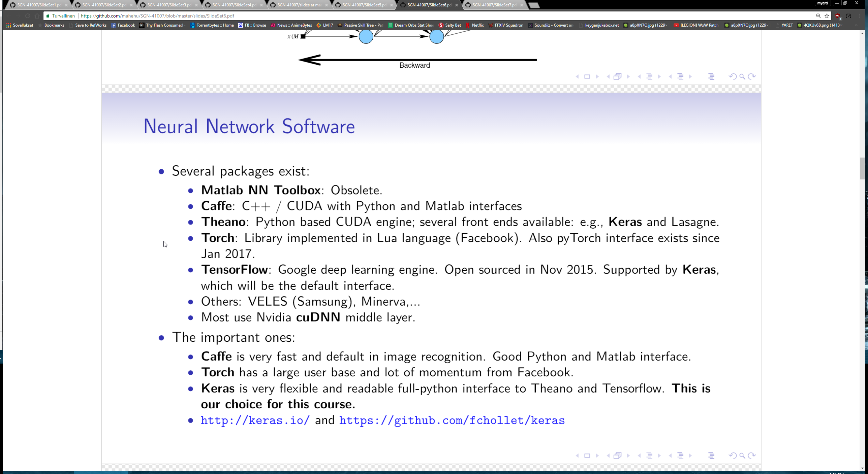Click the zoom magnifier in address bar
This screenshot has width=868, height=474.
(818, 16)
